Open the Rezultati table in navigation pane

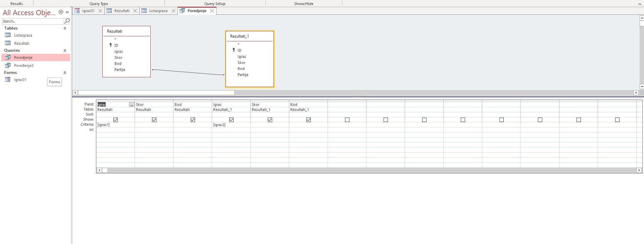(21, 43)
